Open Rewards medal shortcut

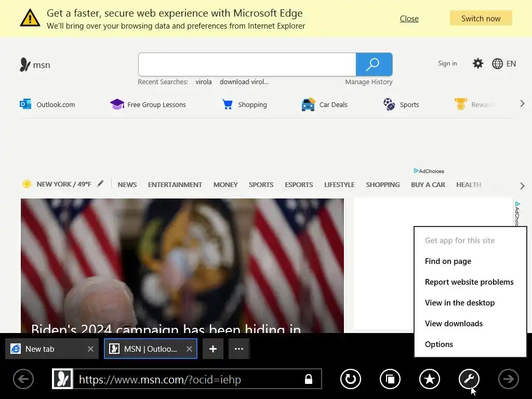474,104
